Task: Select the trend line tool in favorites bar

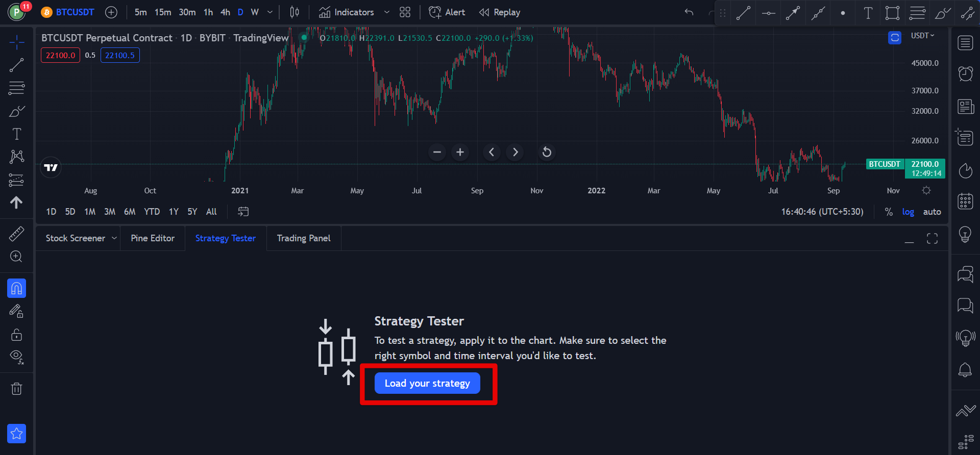Action: click(743, 13)
